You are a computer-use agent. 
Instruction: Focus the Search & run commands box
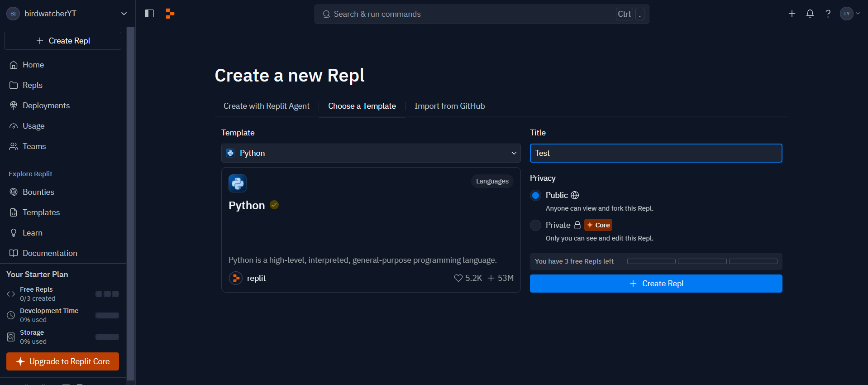click(482, 14)
